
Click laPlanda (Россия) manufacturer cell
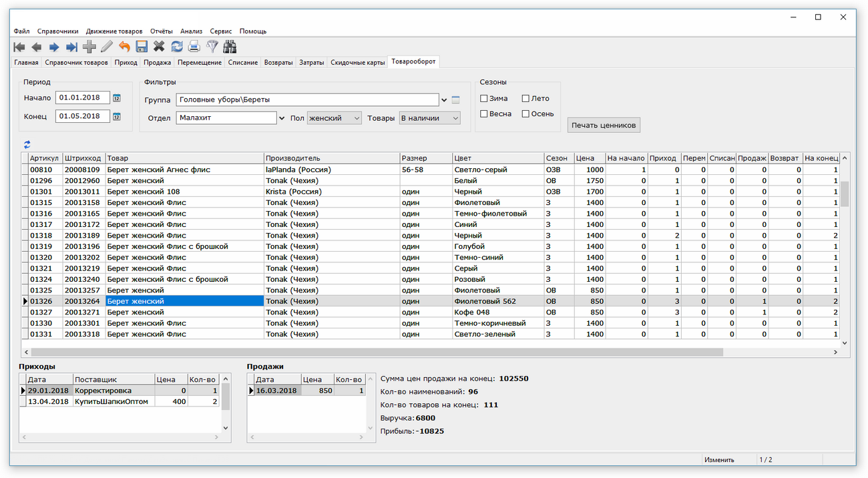click(331, 170)
